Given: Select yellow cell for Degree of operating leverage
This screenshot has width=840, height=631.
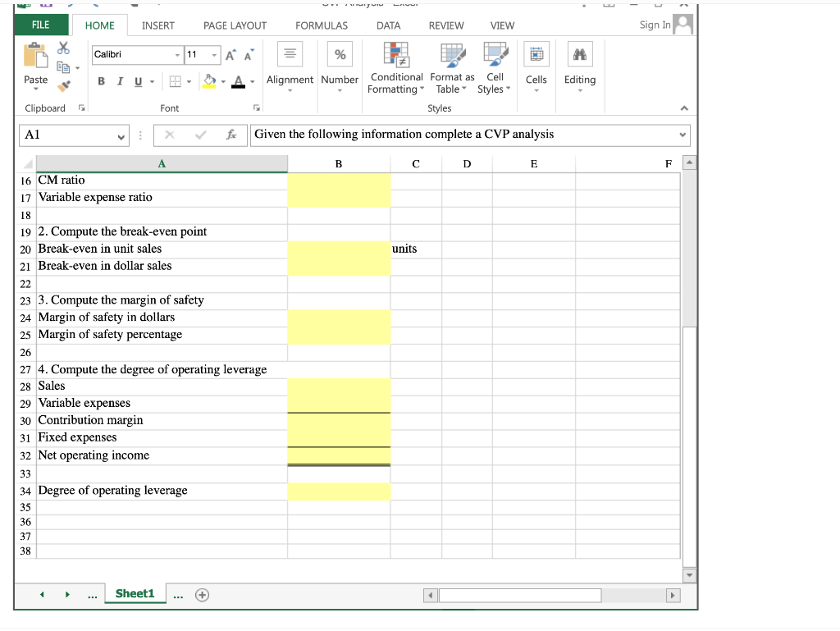Looking at the screenshot, I should (339, 492).
